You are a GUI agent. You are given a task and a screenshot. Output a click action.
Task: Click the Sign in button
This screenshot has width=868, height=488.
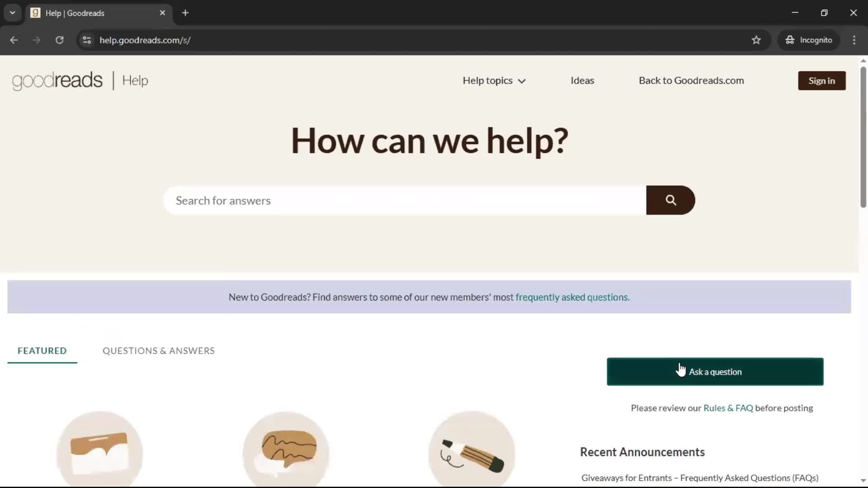point(821,81)
